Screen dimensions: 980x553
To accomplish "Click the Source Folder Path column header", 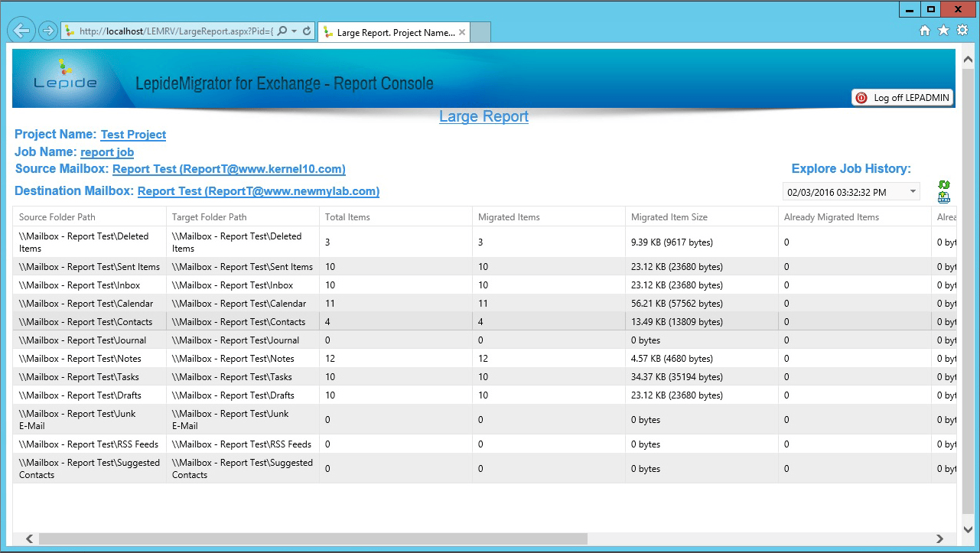I will coord(90,217).
